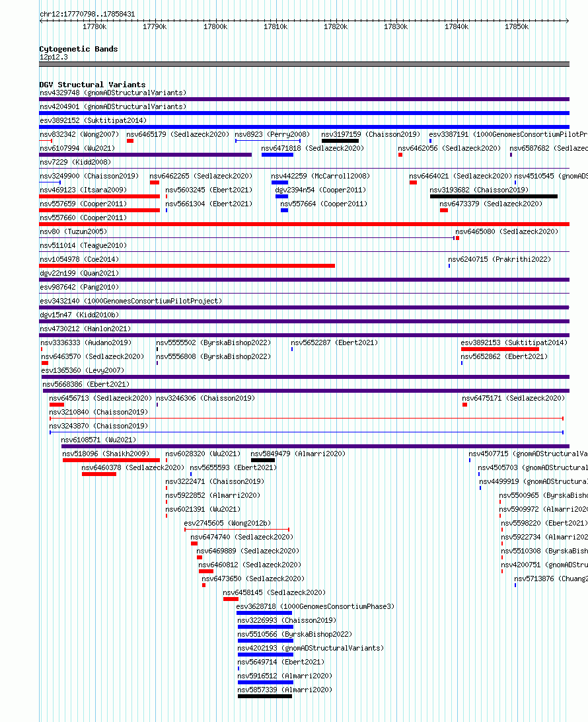The image size is (588, 722).
Task: Click nsv557660 Cooper2011 label
Action: 83,217
